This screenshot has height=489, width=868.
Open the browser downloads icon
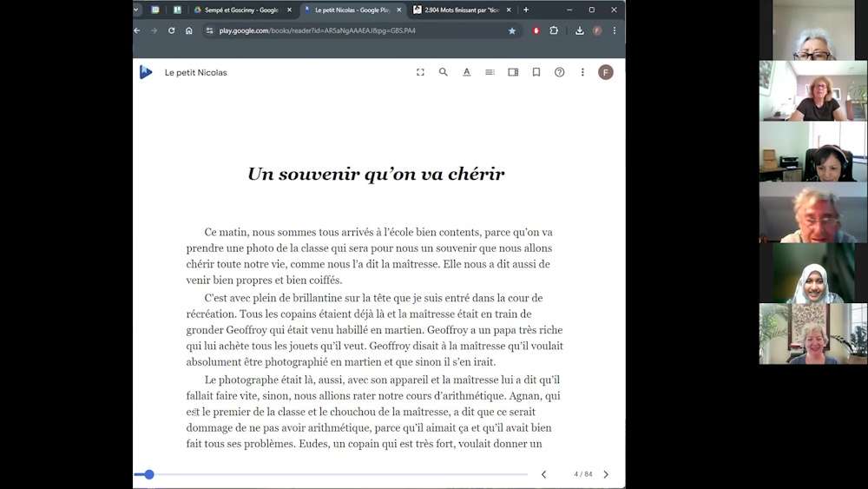coord(580,30)
